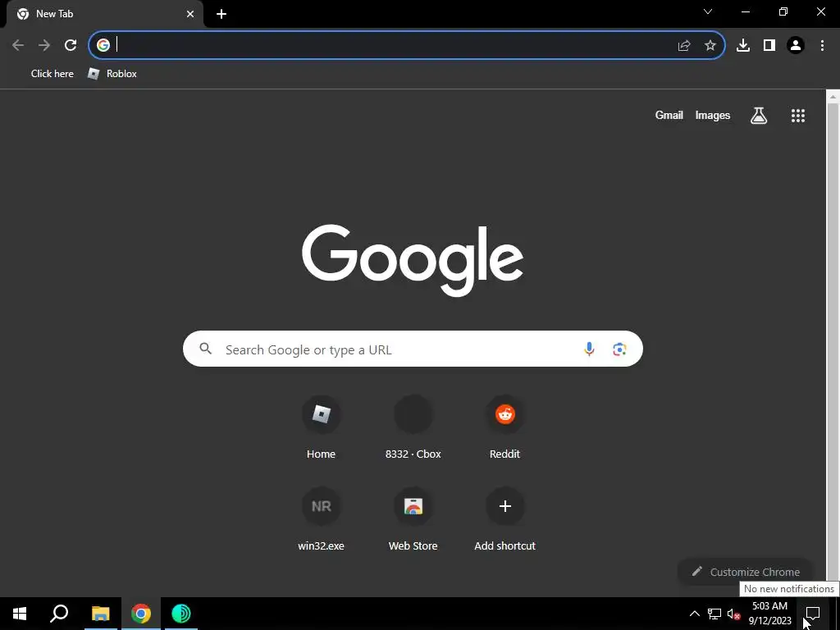Open Google Images link
Image resolution: width=840 pixels, height=630 pixels.
tap(713, 115)
